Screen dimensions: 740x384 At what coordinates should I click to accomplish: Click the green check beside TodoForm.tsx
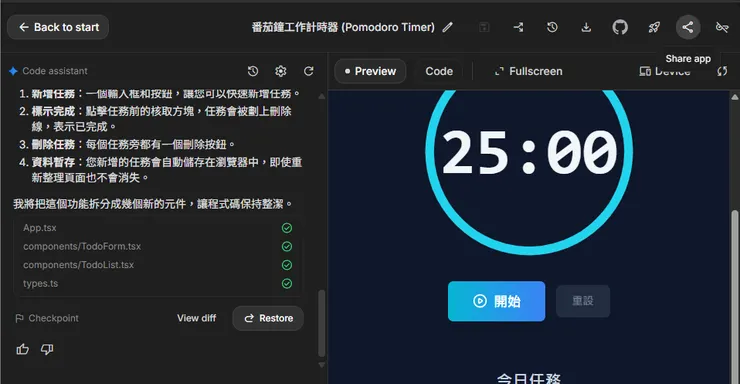(287, 246)
